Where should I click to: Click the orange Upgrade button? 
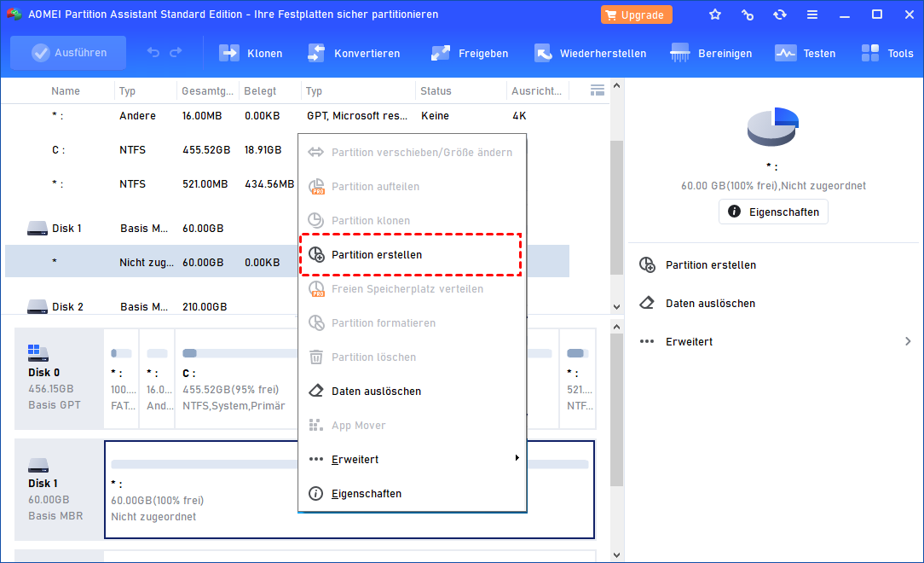[637, 15]
